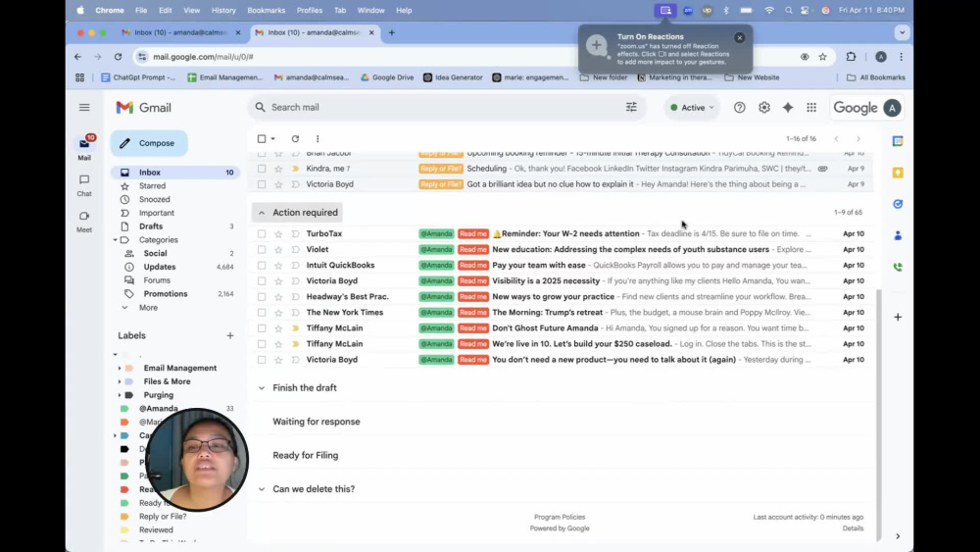Screen dimensions: 980x552
Task: Collapse the Categories group
Action: pyautogui.click(x=115, y=240)
